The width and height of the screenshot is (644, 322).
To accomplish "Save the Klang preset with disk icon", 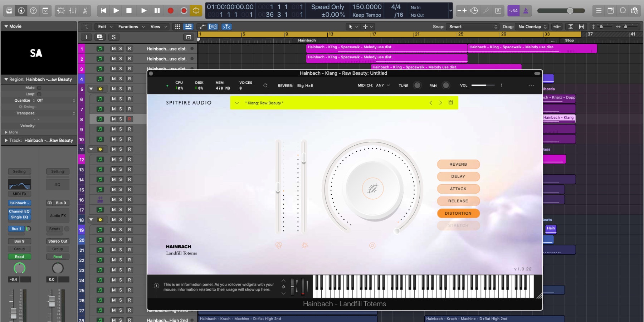I will click(x=451, y=103).
